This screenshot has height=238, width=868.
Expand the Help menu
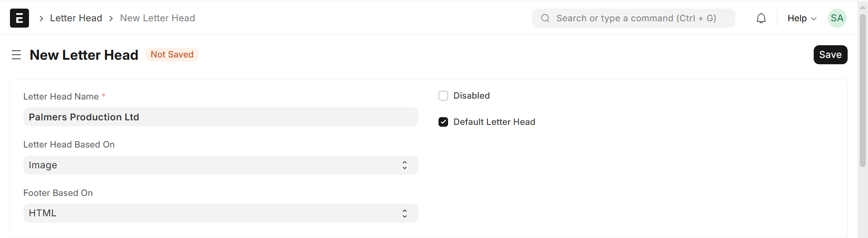801,18
